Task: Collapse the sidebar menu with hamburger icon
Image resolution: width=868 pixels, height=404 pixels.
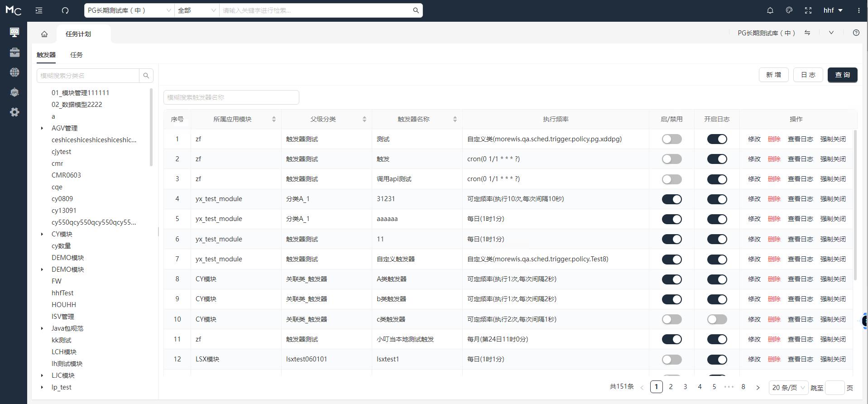Action: point(39,10)
